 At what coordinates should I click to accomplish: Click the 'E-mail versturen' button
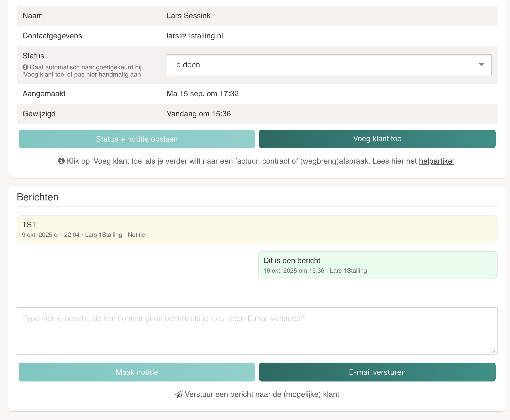click(x=377, y=372)
